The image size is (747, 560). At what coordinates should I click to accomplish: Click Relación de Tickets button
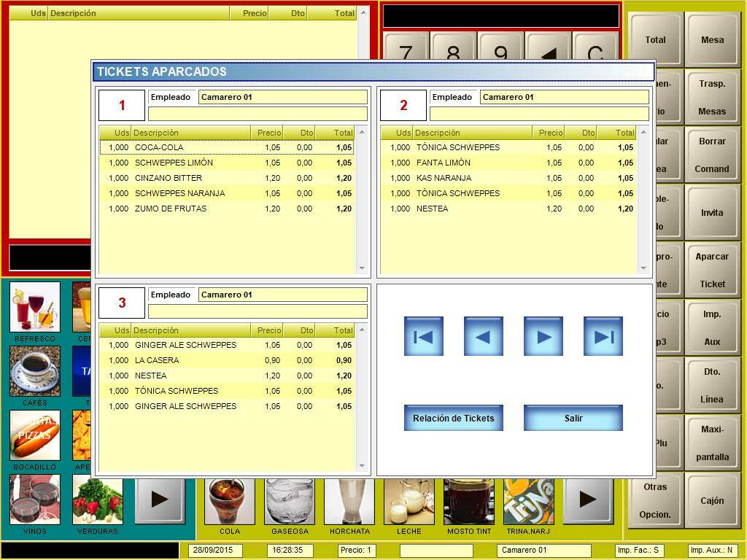(x=454, y=419)
